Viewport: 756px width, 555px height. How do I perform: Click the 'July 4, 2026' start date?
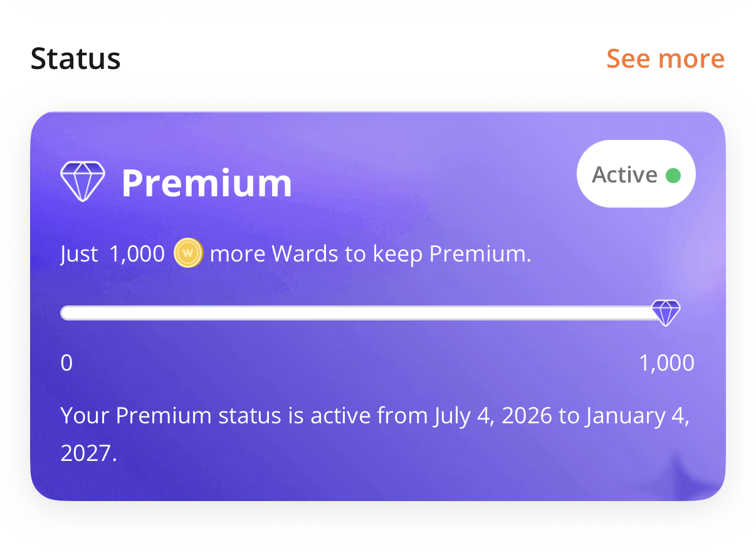point(492,416)
